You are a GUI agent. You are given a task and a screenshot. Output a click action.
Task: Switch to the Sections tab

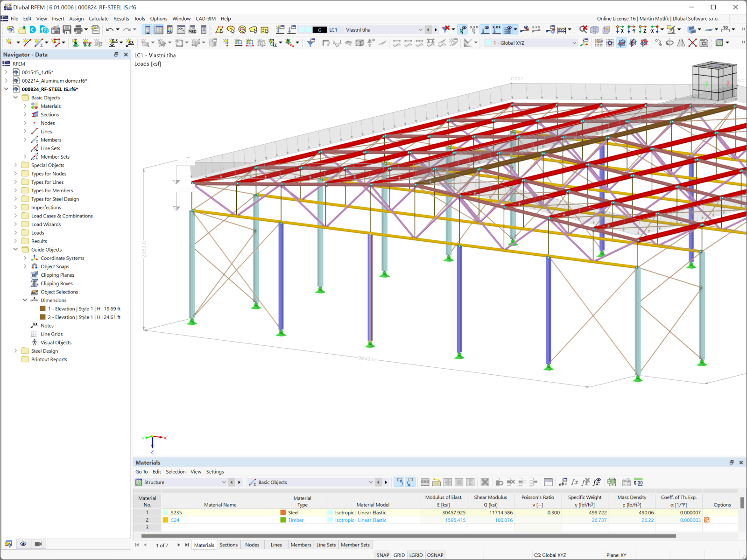pos(228,545)
